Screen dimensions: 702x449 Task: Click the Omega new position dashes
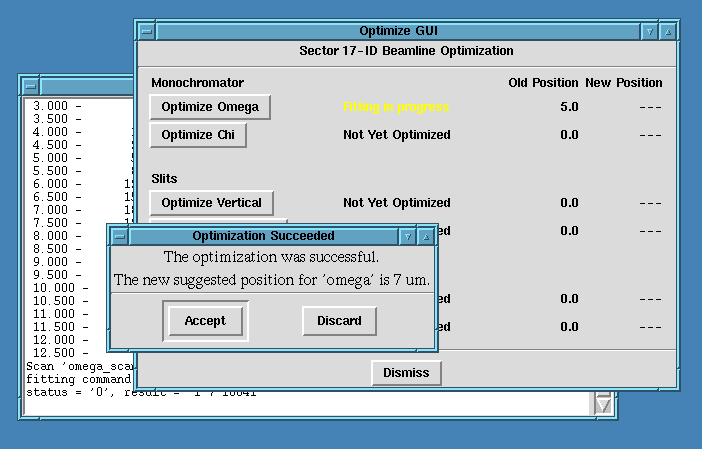651,107
